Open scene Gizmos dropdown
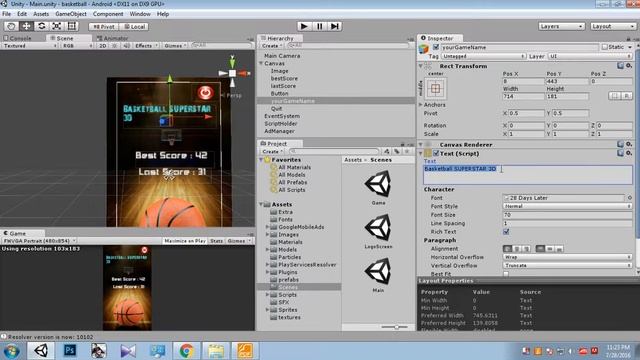Image resolution: width=640 pixels, height=360 pixels. pos(176,46)
